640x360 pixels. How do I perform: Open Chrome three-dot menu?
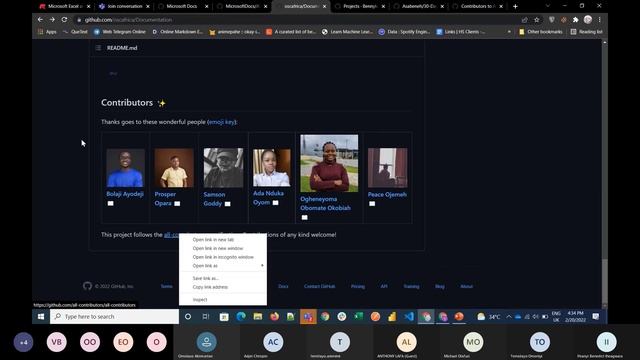click(600, 20)
